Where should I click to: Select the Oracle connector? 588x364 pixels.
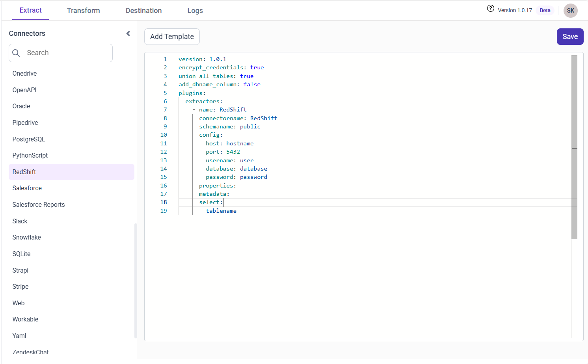click(x=21, y=106)
